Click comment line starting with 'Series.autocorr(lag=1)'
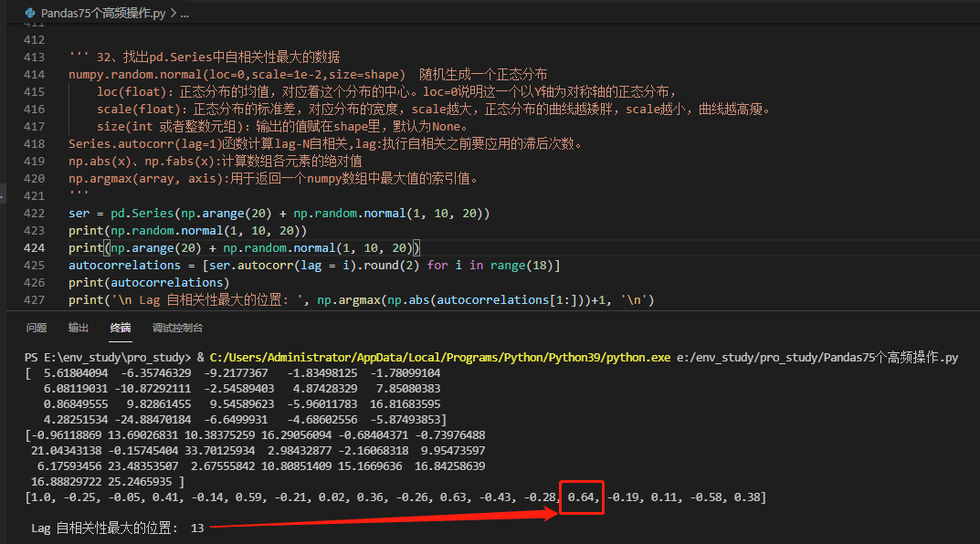The image size is (980, 544). point(326,143)
